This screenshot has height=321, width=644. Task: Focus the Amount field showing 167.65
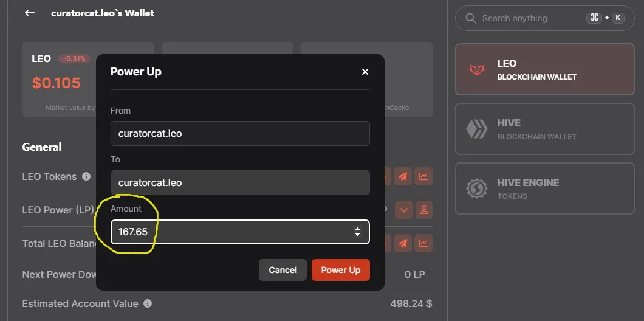pos(240,232)
